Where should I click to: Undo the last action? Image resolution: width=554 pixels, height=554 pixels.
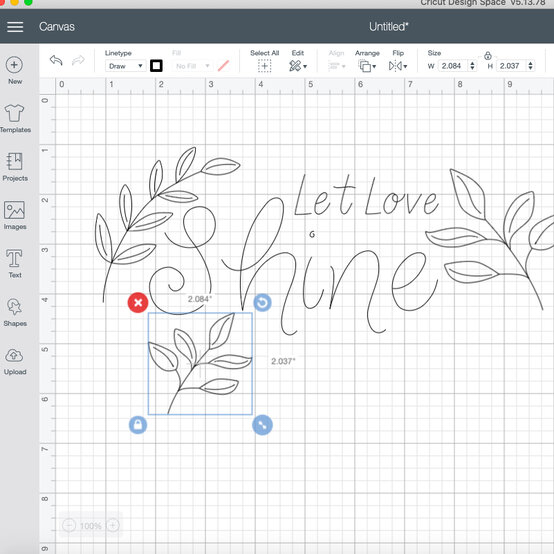(x=56, y=60)
